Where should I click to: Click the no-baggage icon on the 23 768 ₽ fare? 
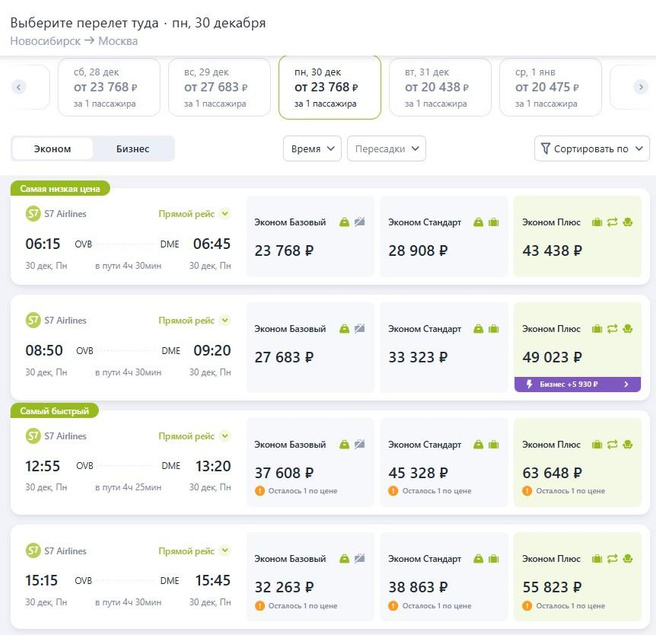click(359, 221)
